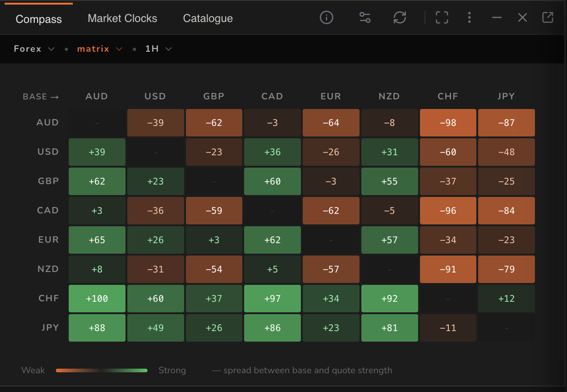Open the vertical three-dot more menu
Screen dimensions: 567x392
pos(469,18)
